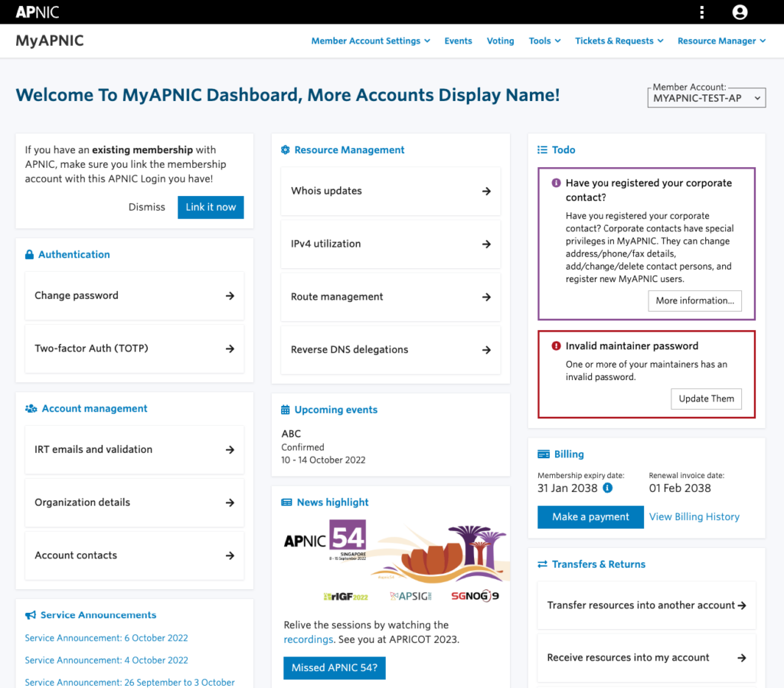Click the arrow on Reverse DNS delegations row

point(486,350)
